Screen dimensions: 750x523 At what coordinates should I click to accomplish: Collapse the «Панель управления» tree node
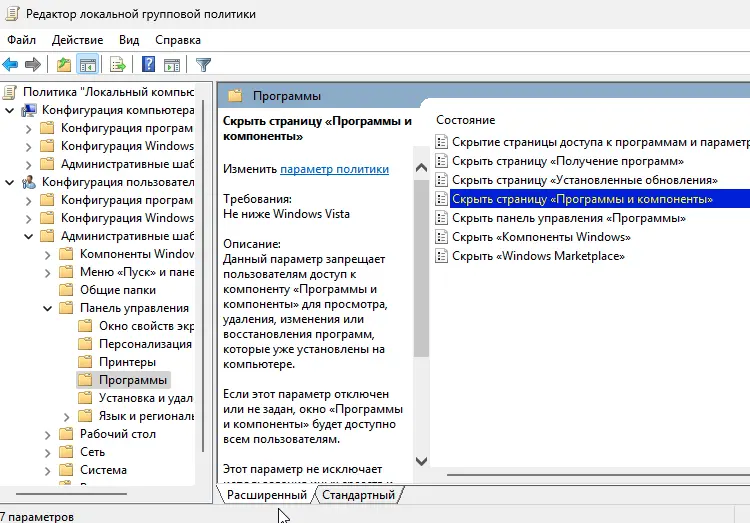coord(48,308)
